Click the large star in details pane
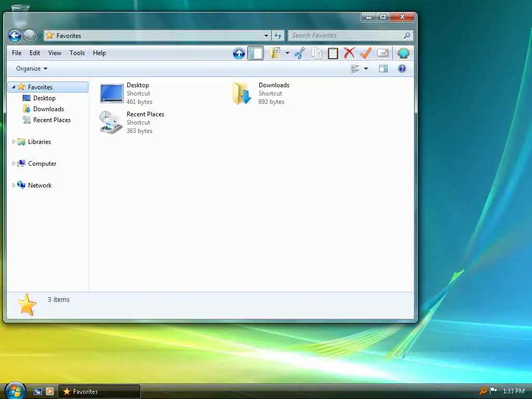Screen dimensions: 532x399 (x=27, y=304)
